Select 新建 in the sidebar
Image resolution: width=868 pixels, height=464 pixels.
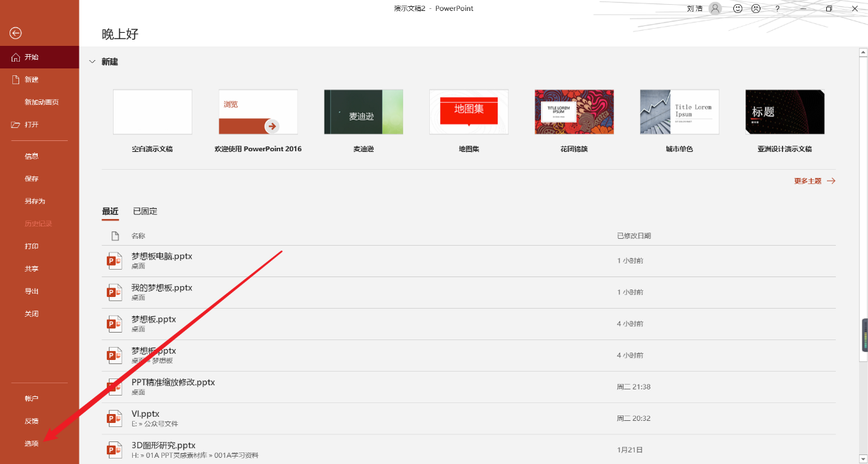tap(40, 79)
